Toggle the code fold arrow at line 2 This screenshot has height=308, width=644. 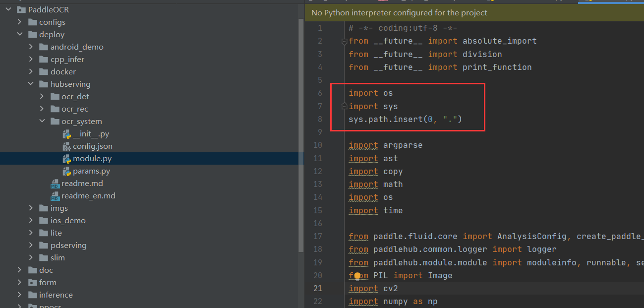(x=344, y=42)
